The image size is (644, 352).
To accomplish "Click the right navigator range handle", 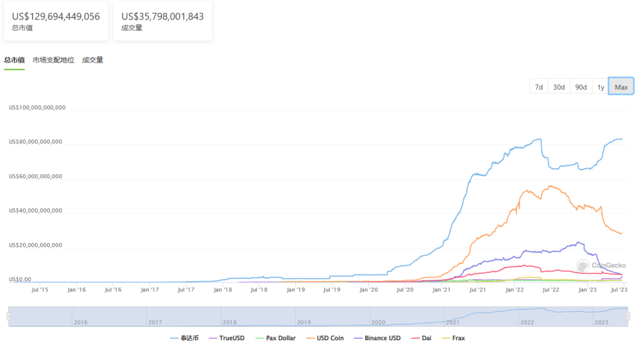I will [x=628, y=317].
